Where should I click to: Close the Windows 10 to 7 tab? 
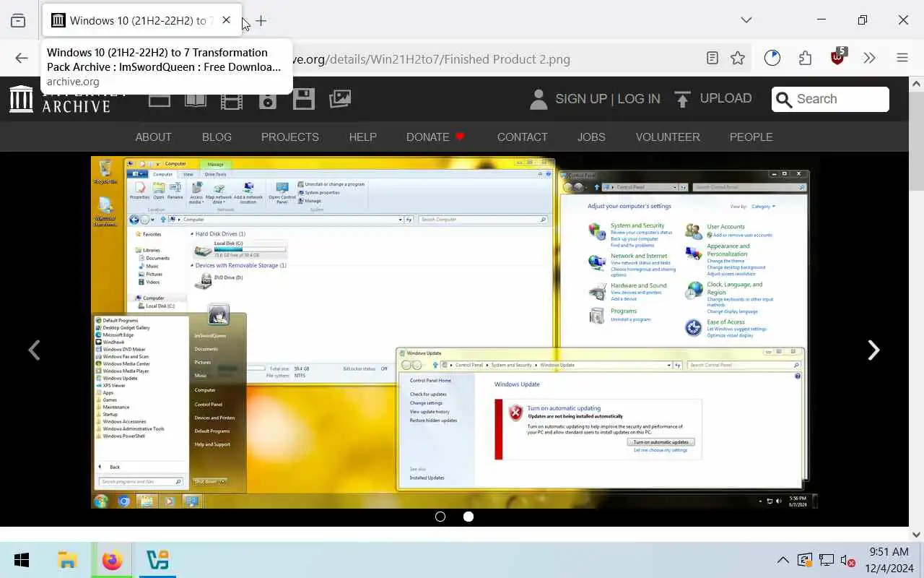(226, 20)
